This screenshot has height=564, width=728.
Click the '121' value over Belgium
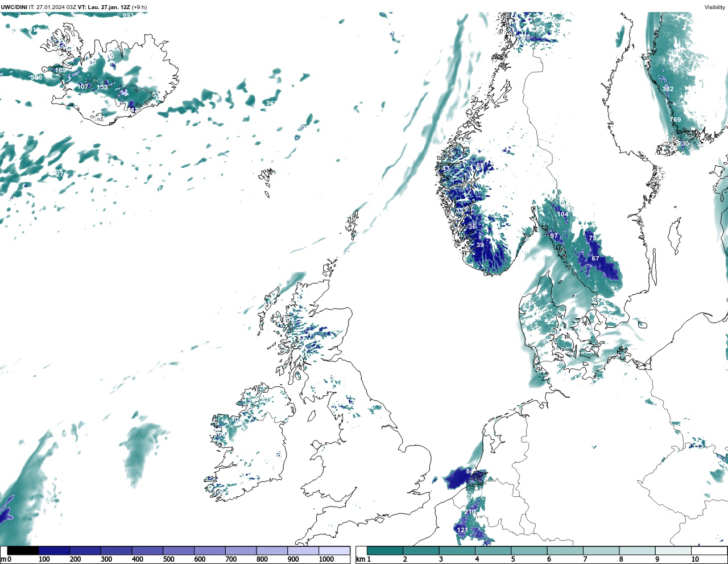tap(462, 530)
